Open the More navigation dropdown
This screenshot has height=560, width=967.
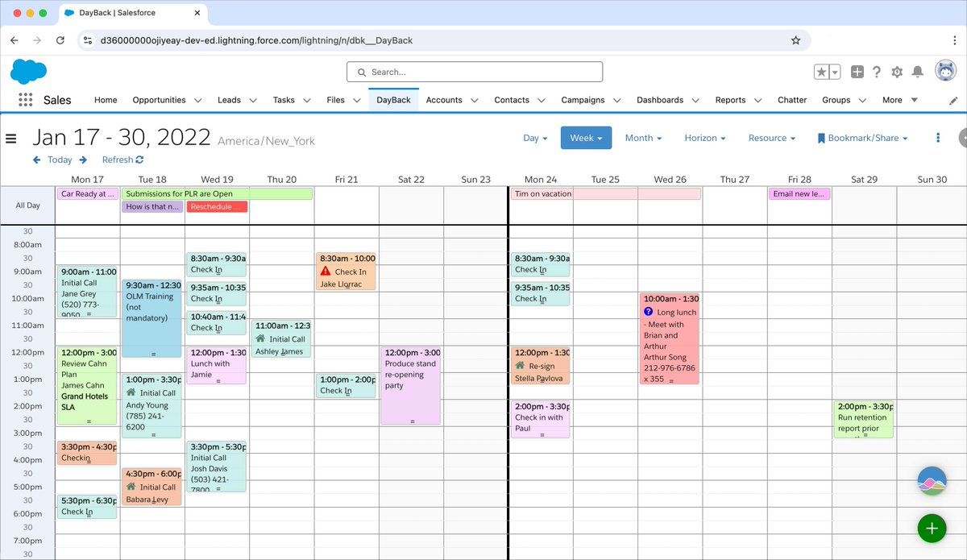point(900,100)
